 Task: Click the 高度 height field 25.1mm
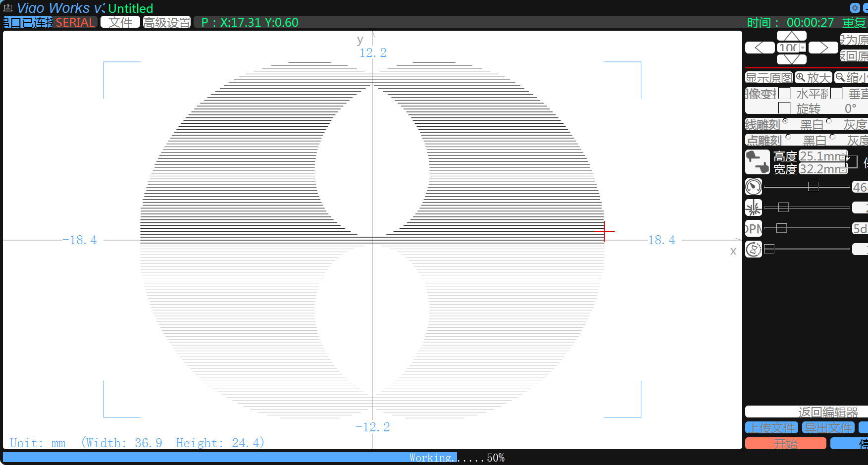click(x=823, y=156)
